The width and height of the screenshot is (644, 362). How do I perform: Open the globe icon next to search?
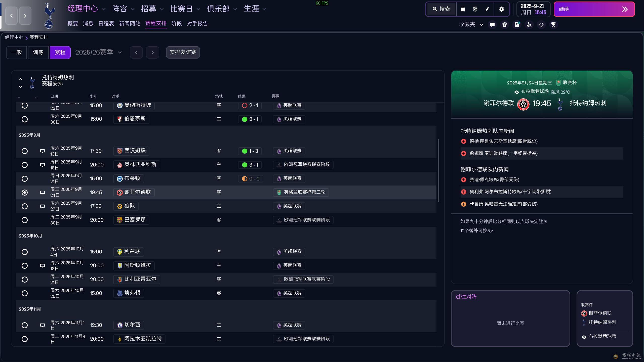coord(475,9)
